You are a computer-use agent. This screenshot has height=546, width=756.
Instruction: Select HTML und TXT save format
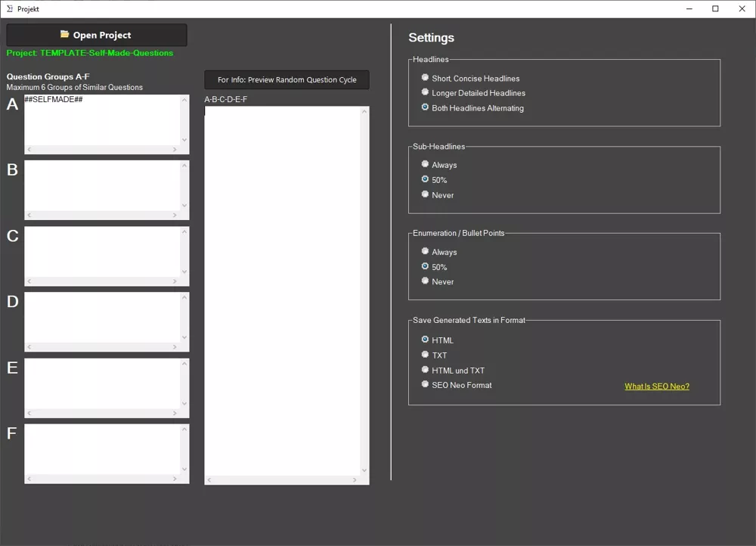[x=453, y=370]
